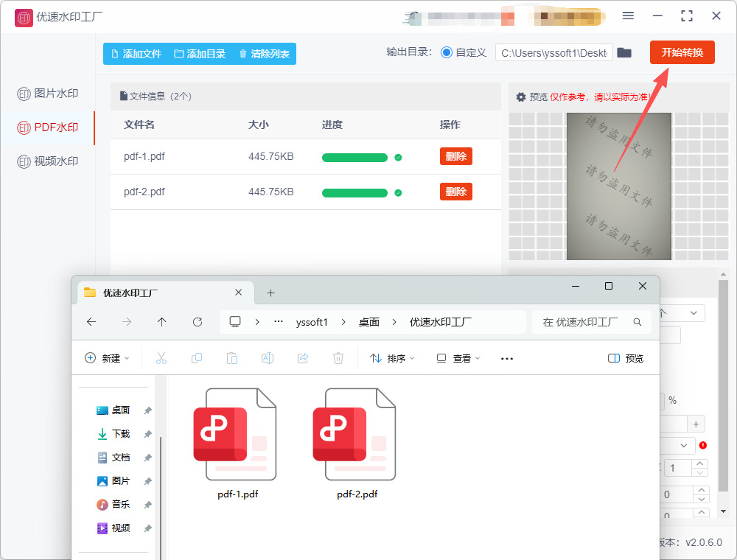The width and height of the screenshot is (737, 560).
Task: Open the output folder browse icon
Action: click(x=624, y=52)
